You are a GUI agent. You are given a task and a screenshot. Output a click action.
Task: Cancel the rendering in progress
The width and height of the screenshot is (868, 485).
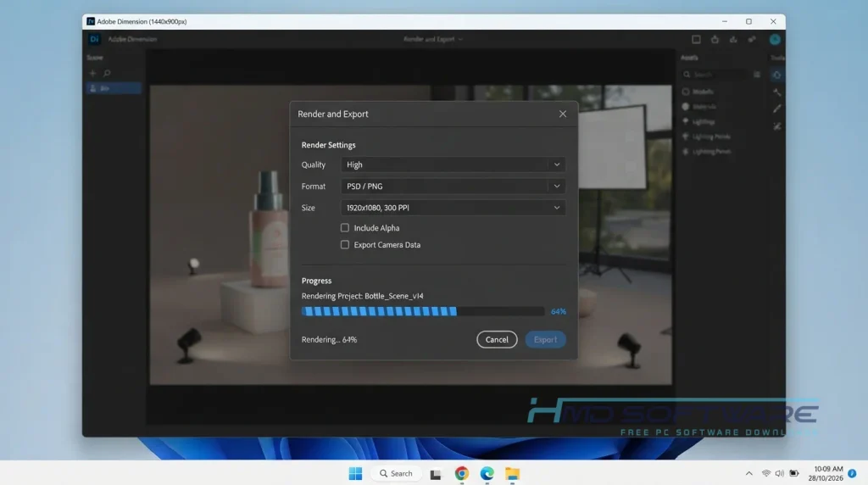(x=497, y=339)
